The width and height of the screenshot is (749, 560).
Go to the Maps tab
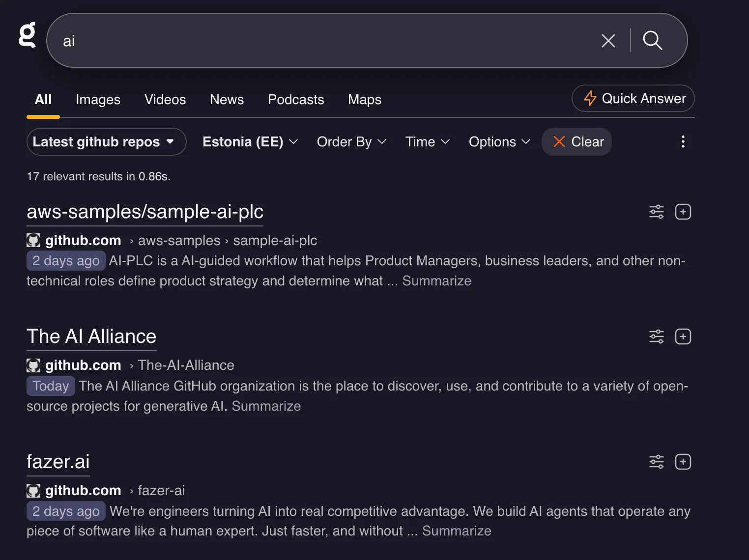pos(365,100)
